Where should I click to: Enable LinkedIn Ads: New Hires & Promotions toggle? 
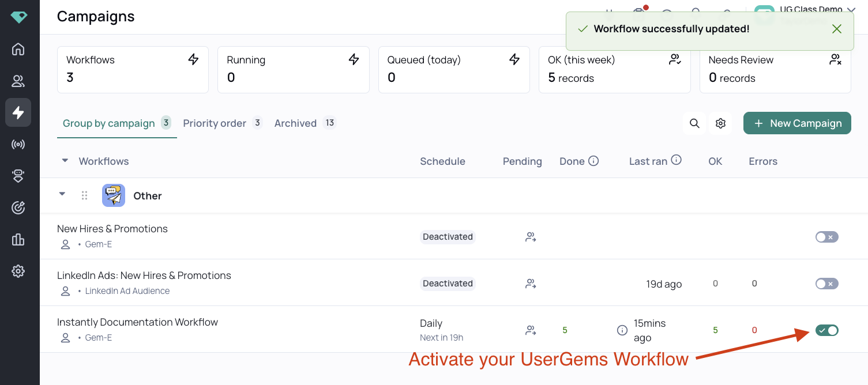(827, 284)
